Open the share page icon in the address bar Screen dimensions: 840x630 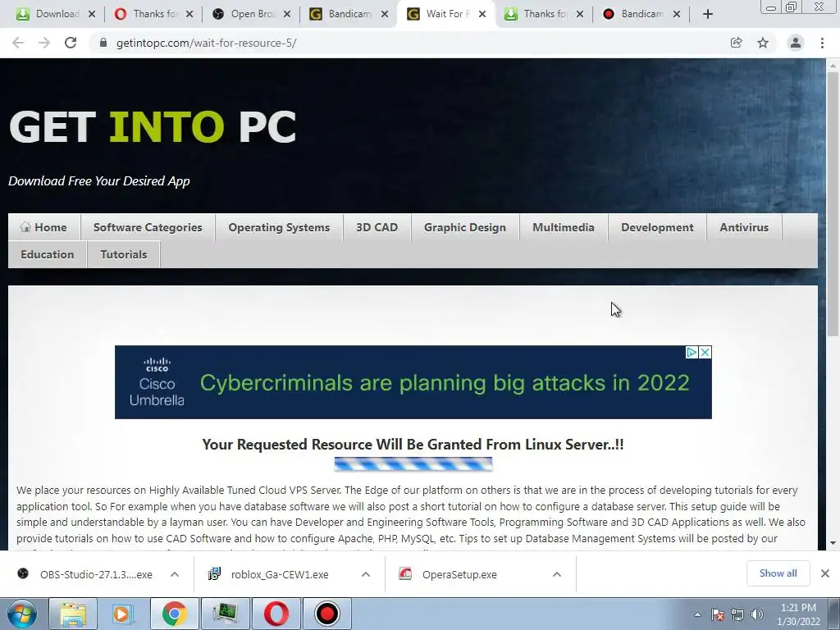pyautogui.click(x=737, y=43)
